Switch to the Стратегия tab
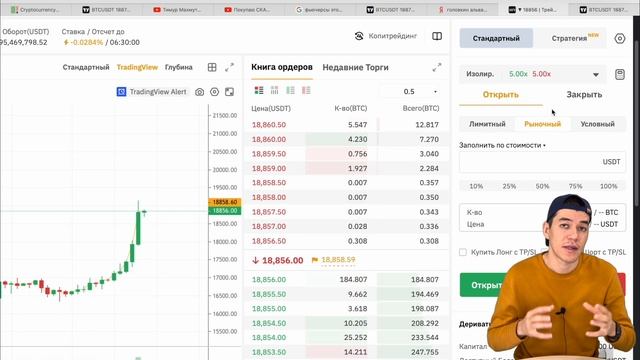 tap(569, 38)
